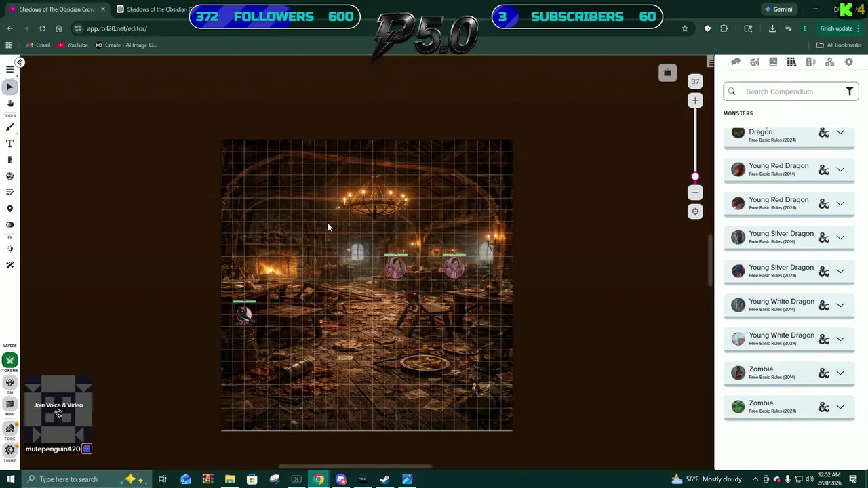Expand the Young Red Dragon (2024) entry

pyautogui.click(x=840, y=203)
